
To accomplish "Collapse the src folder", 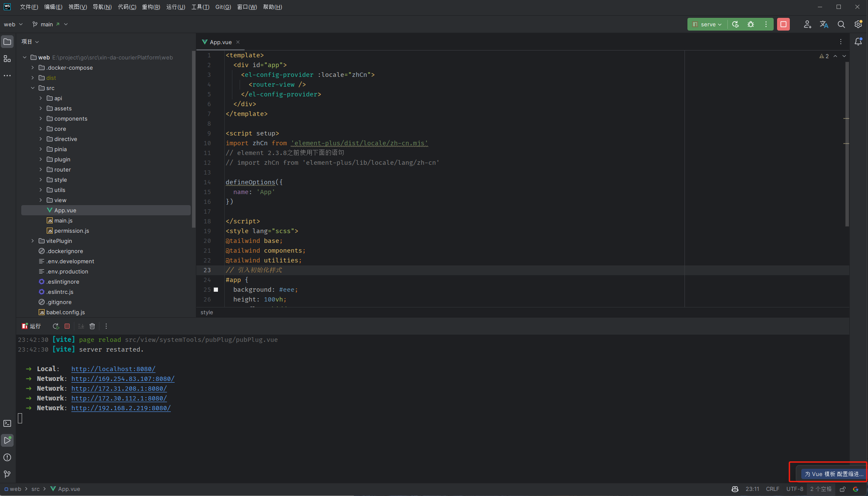I will [33, 88].
